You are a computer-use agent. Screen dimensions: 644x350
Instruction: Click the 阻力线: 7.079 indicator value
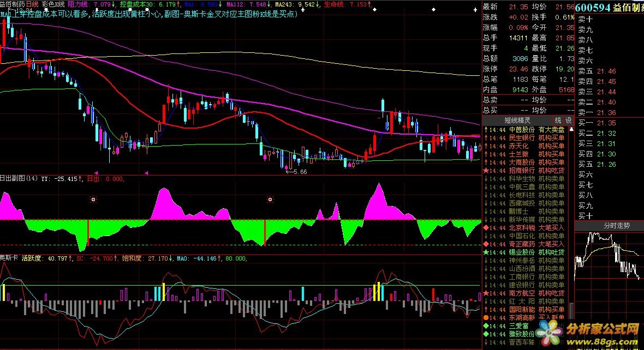click(91, 4)
